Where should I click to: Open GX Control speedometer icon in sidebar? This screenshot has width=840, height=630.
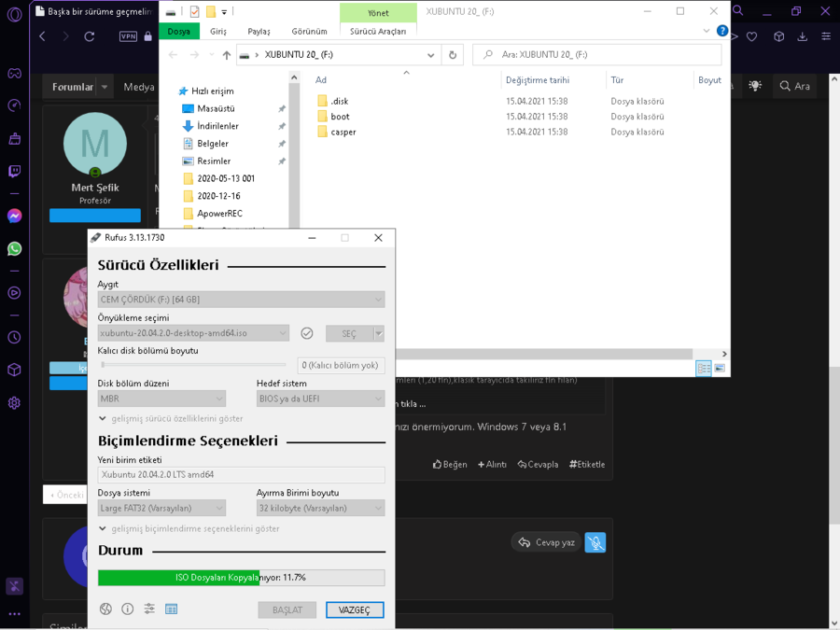point(14,105)
